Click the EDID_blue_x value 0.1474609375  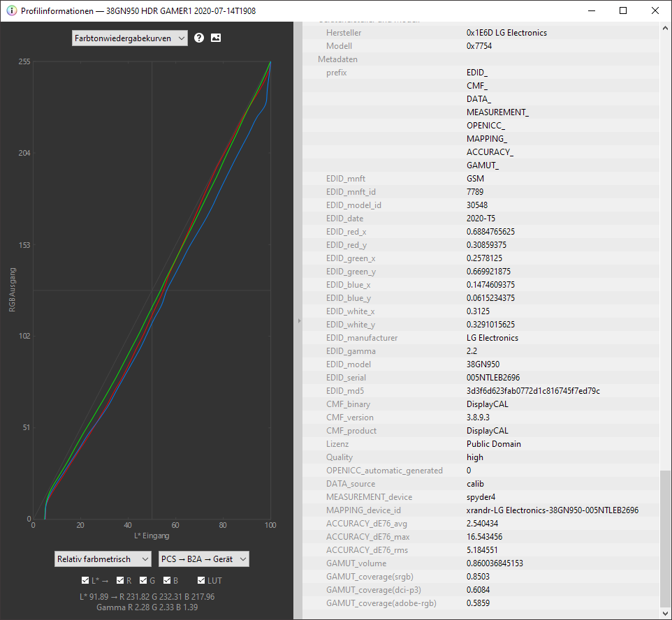(490, 285)
